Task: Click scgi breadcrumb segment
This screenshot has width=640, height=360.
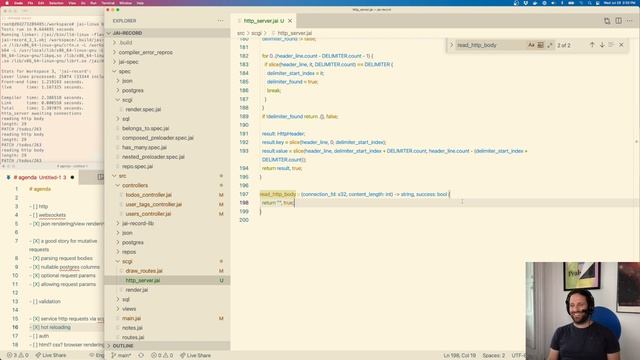Action: pos(256,33)
